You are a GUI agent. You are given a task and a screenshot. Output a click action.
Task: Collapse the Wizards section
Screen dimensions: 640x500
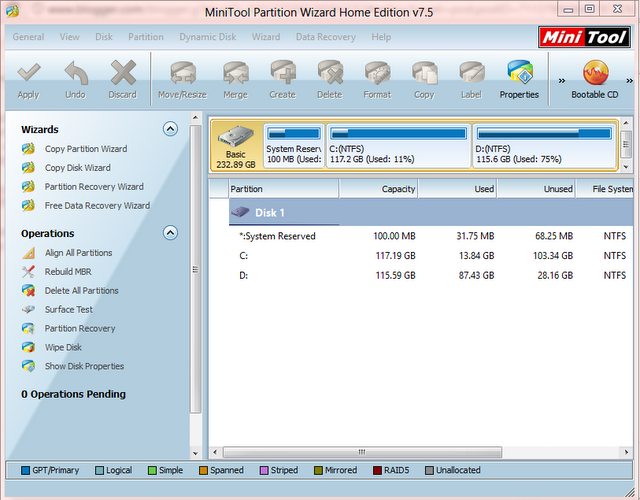170,129
